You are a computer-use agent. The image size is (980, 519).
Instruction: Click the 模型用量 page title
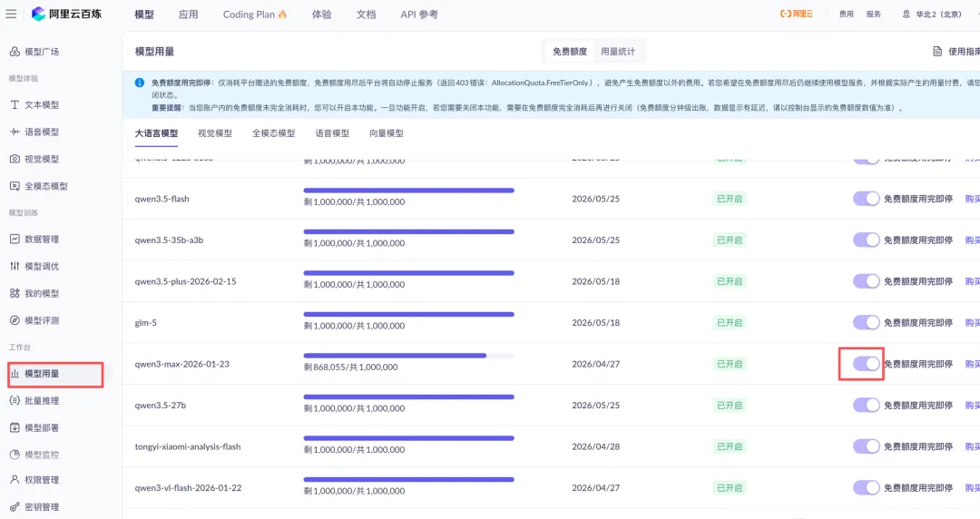pyautogui.click(x=154, y=52)
